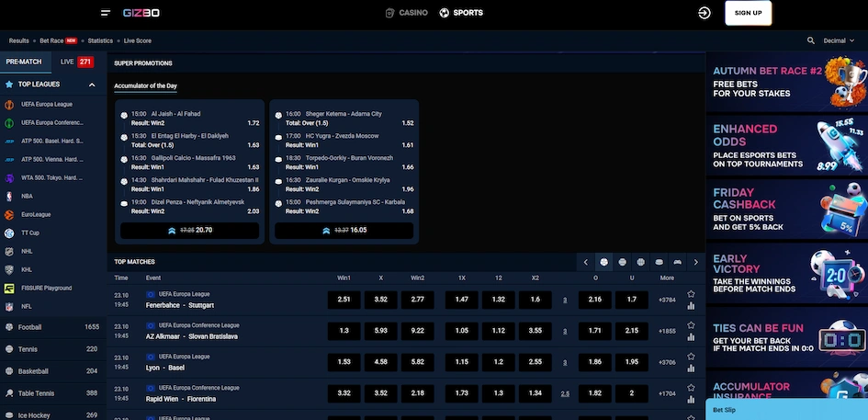This screenshot has height=420, width=868.
Task: Select WTA 500 Tokyo in Top Leagues
Action: coord(53,178)
